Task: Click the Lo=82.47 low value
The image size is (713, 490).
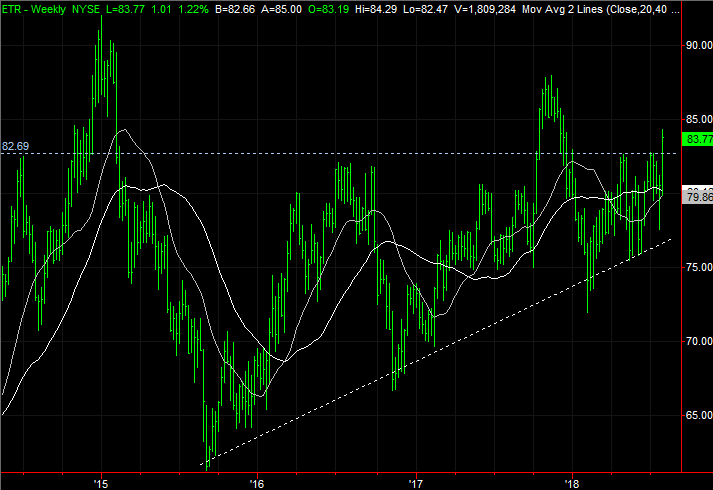Action: pos(426,9)
